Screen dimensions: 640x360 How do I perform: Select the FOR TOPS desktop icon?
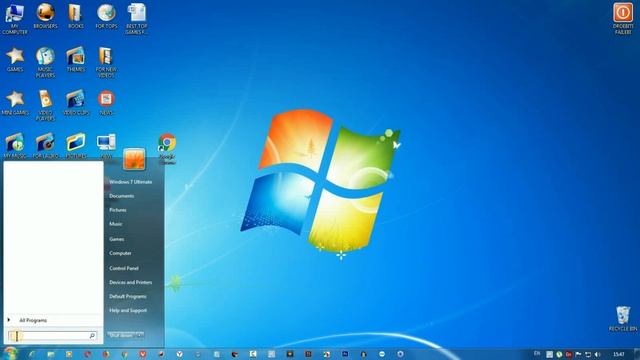[x=106, y=16]
